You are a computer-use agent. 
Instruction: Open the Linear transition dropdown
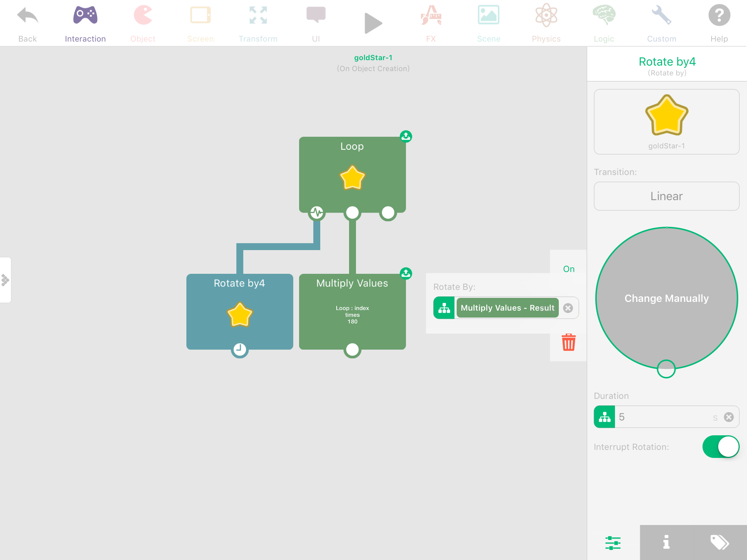[x=666, y=196]
